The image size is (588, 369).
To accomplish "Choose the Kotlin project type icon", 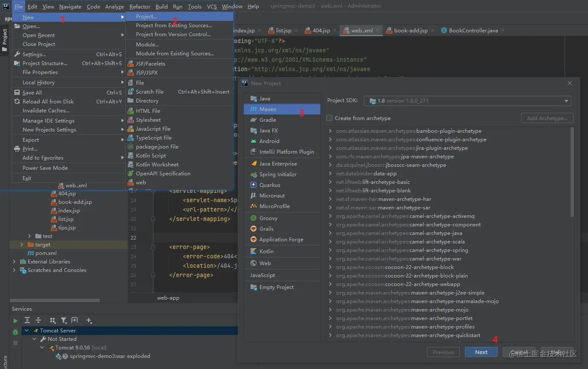I will 254,252.
